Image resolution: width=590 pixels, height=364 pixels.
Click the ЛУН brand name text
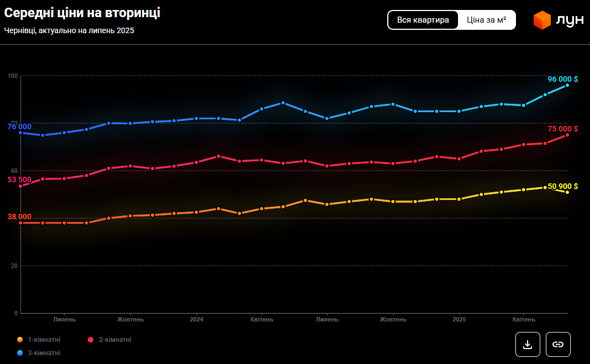click(570, 20)
